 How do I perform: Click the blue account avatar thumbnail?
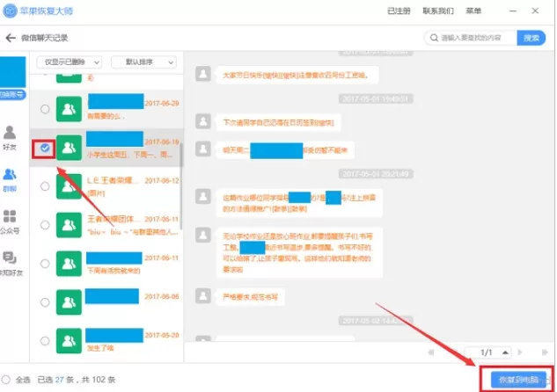tap(12, 72)
